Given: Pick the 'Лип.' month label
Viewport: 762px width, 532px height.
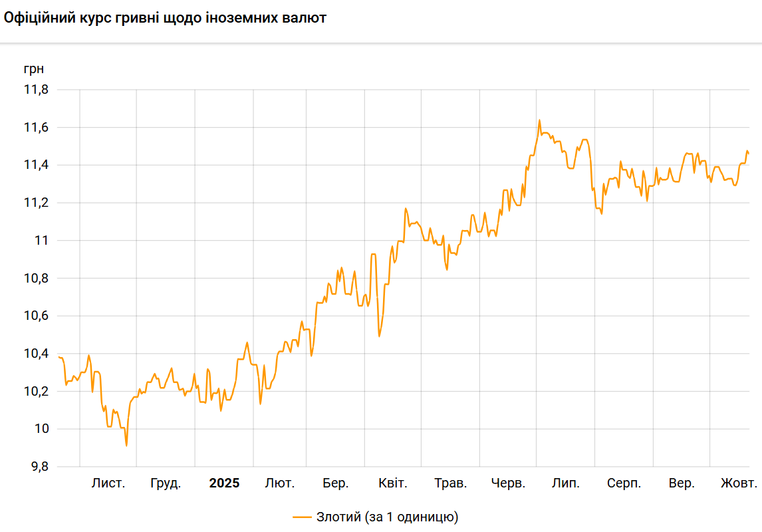Looking at the screenshot, I should coord(565,483).
